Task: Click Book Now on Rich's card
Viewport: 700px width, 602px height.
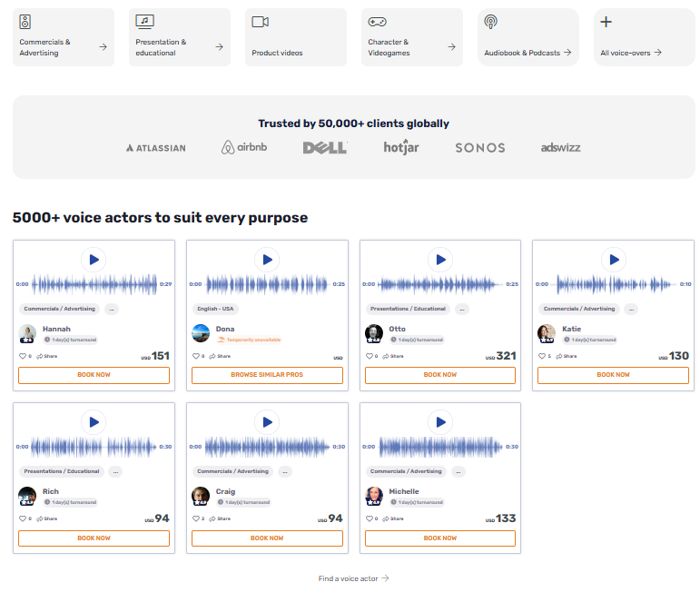Action: tap(94, 538)
